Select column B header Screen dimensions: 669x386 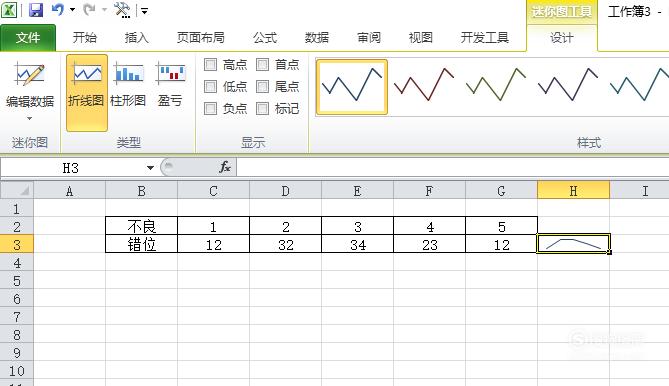point(142,191)
